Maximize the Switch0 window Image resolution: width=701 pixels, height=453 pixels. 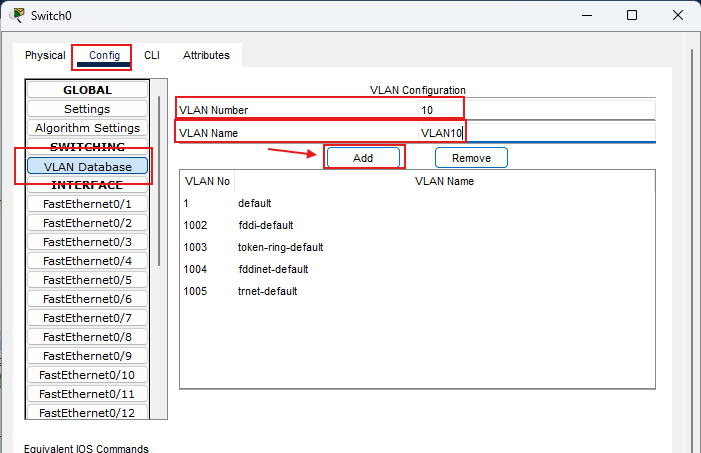(x=632, y=15)
